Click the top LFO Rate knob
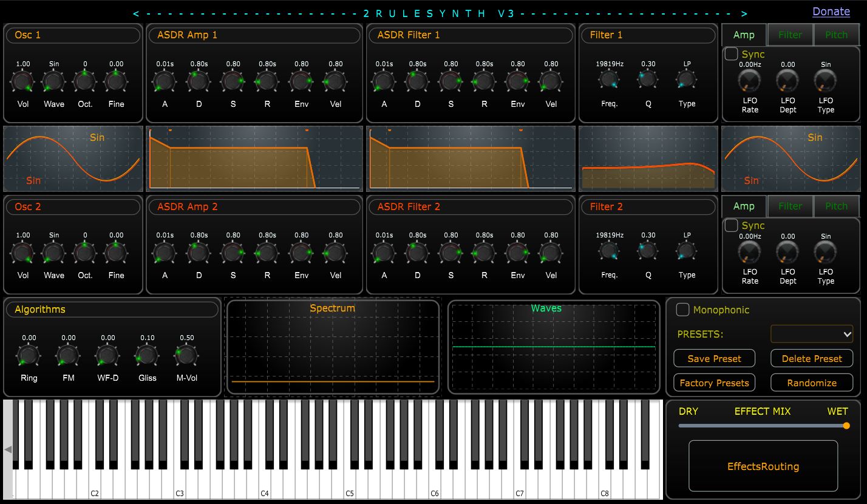 [x=750, y=81]
